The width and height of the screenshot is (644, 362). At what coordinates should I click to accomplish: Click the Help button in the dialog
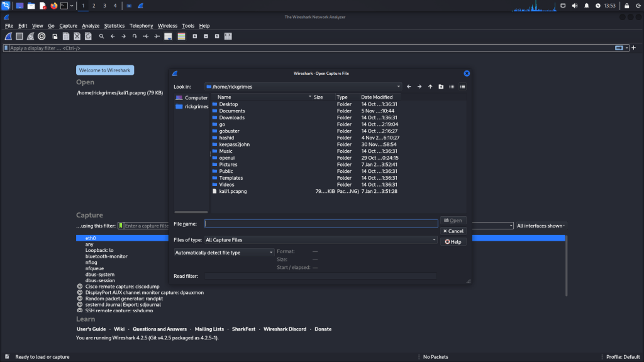453,242
